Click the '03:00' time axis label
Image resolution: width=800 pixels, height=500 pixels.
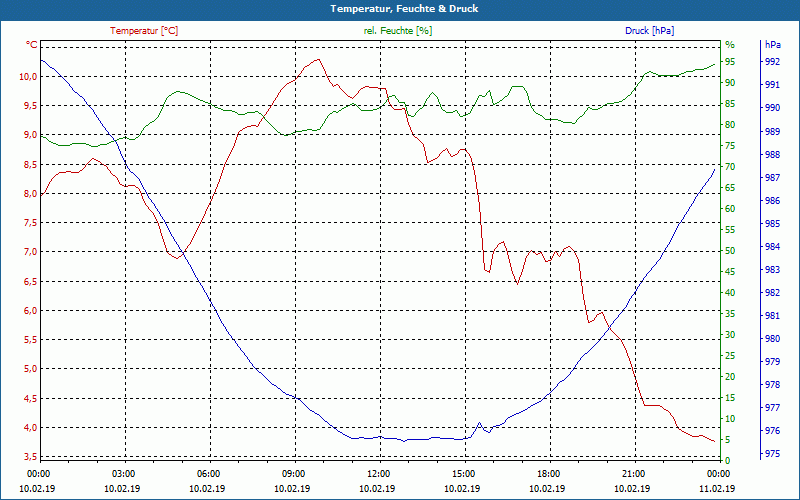pos(123,473)
